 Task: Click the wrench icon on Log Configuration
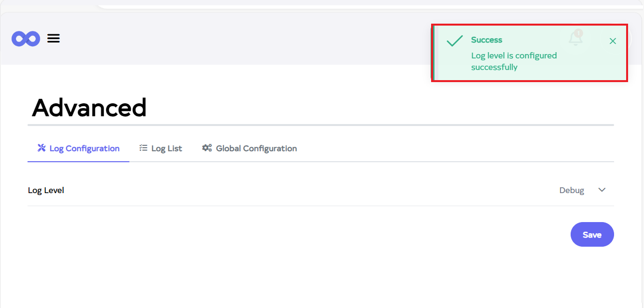42,148
